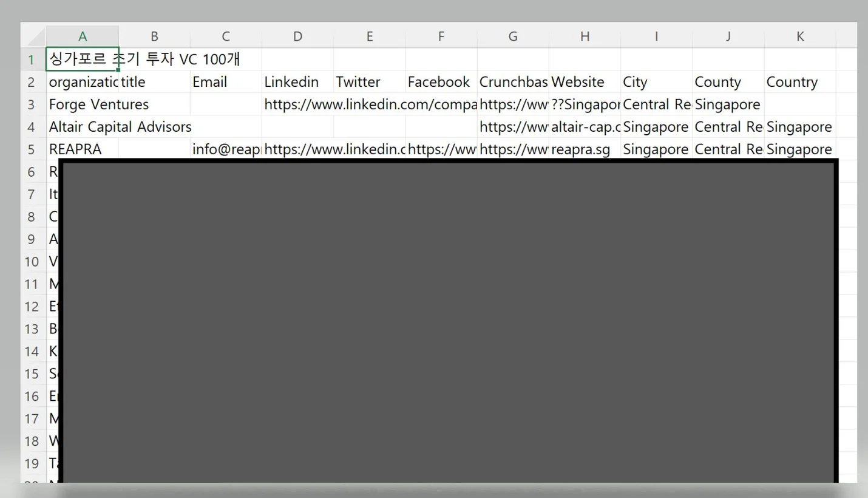Select row 13 header
Viewport: 868px width, 498px height.
point(33,329)
